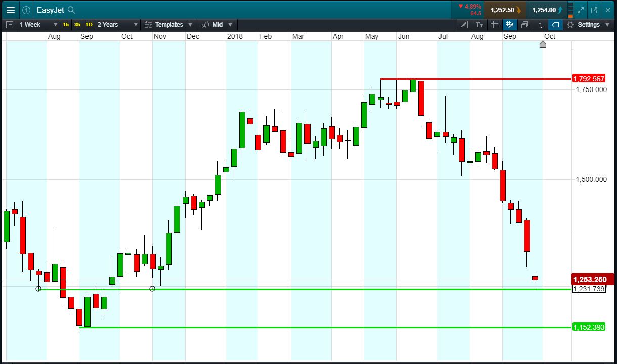Click the 1,500.000 price axis label
The image size is (617, 364).
pyautogui.click(x=591, y=179)
